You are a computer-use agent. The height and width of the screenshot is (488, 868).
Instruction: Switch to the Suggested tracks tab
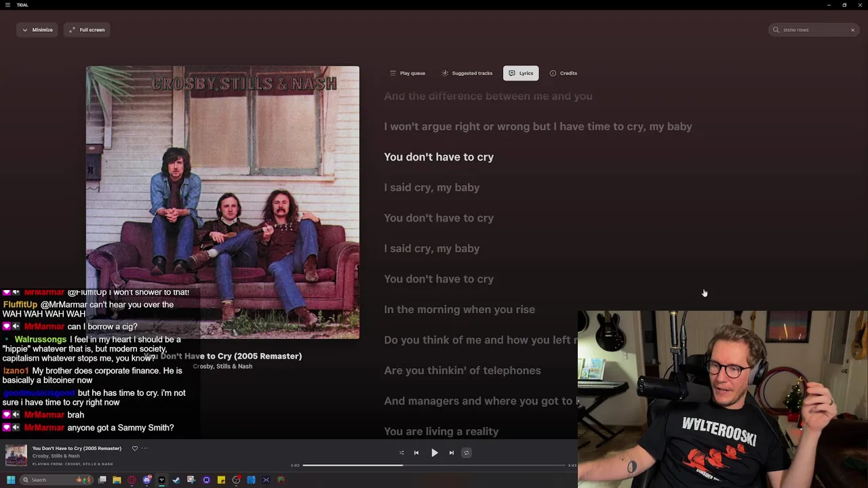[x=467, y=73]
